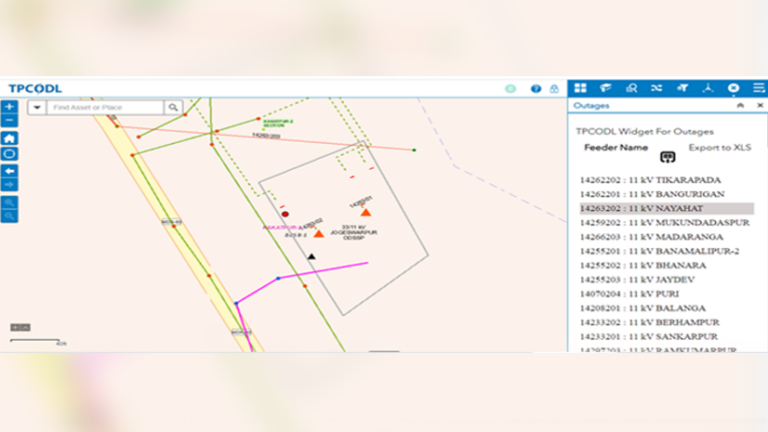Click Export to XLS
The width and height of the screenshot is (768, 432).
(721, 147)
